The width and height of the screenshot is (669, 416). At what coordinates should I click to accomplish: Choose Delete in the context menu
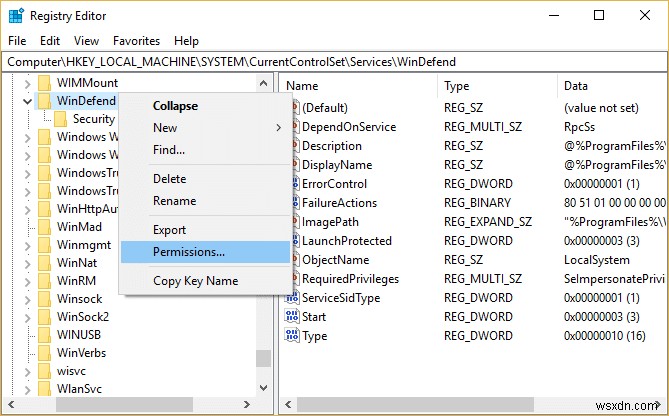coord(205,179)
